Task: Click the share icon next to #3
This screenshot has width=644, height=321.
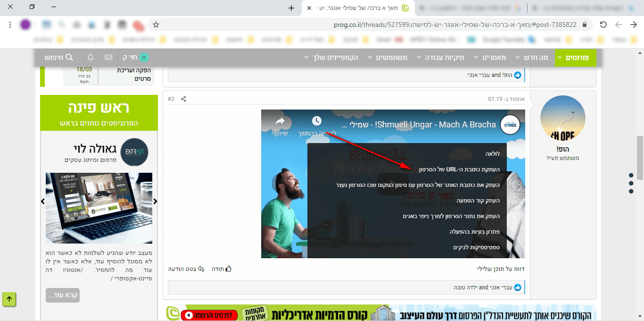Action: pos(184,99)
